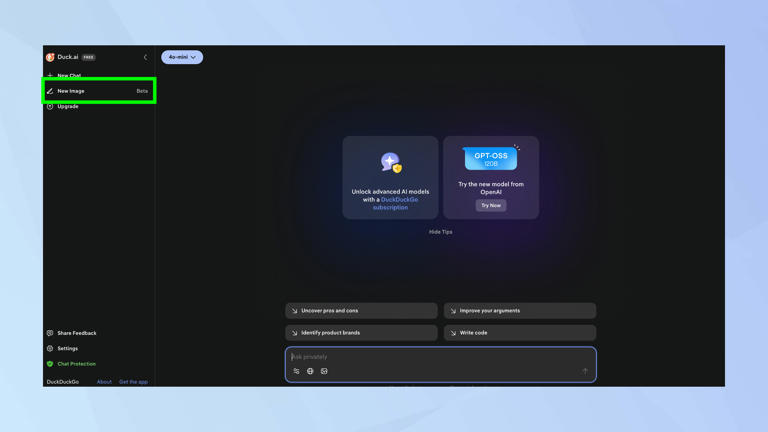
Task: Select the Identify product brands suggestion
Action: point(361,333)
